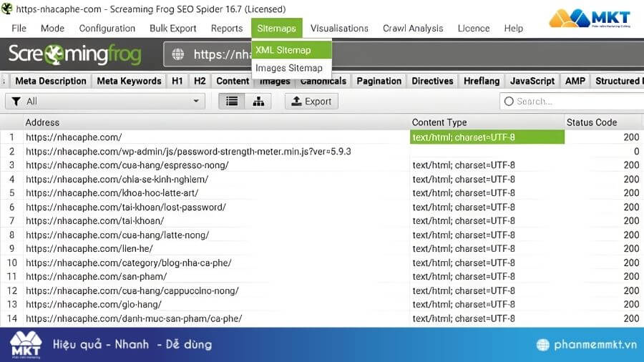Choose Images Sitemap menu entry
The height and width of the screenshot is (362, 644).
tap(288, 68)
